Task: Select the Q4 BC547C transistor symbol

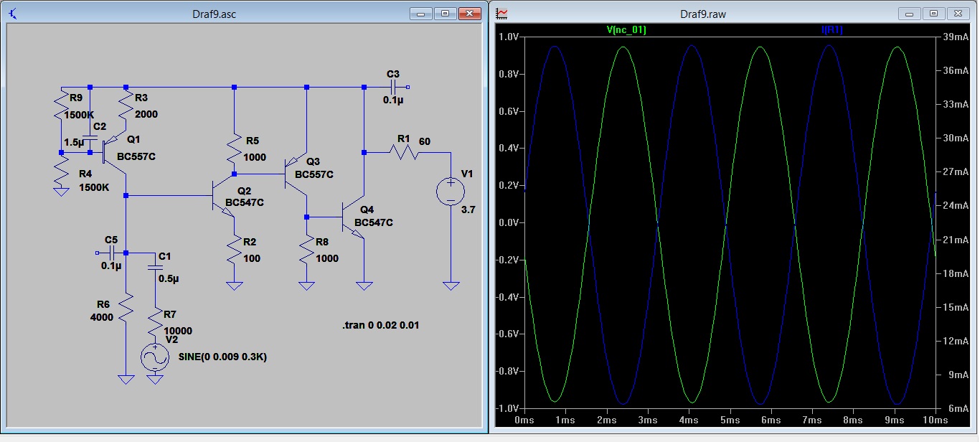Action: [355, 216]
